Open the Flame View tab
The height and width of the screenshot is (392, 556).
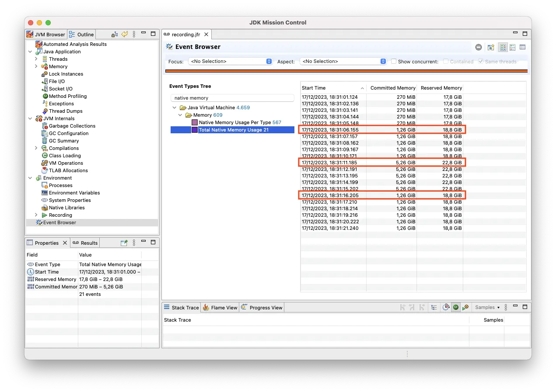tap(220, 308)
